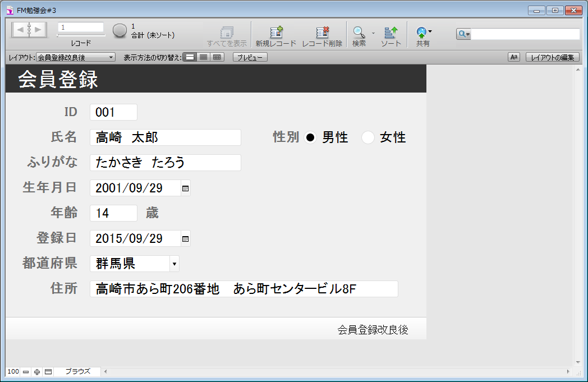
Task: Open the ブラウズ mode menu at bottom
Action: (x=77, y=371)
